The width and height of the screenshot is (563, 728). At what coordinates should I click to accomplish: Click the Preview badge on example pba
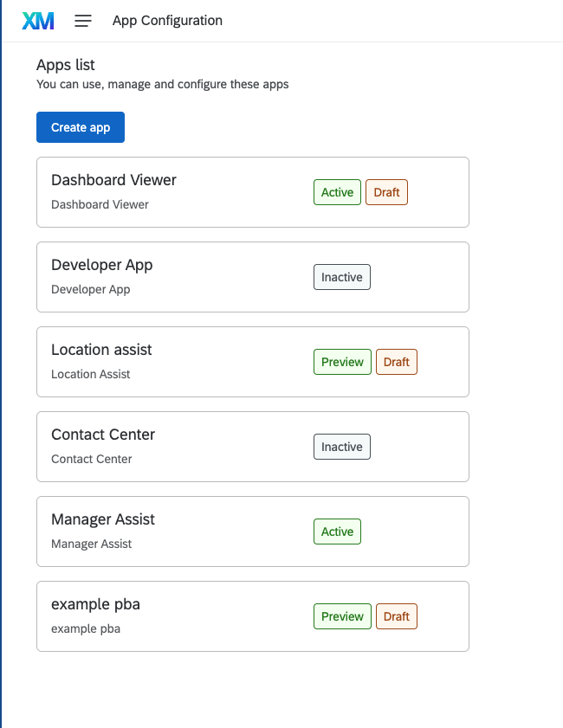click(x=342, y=616)
